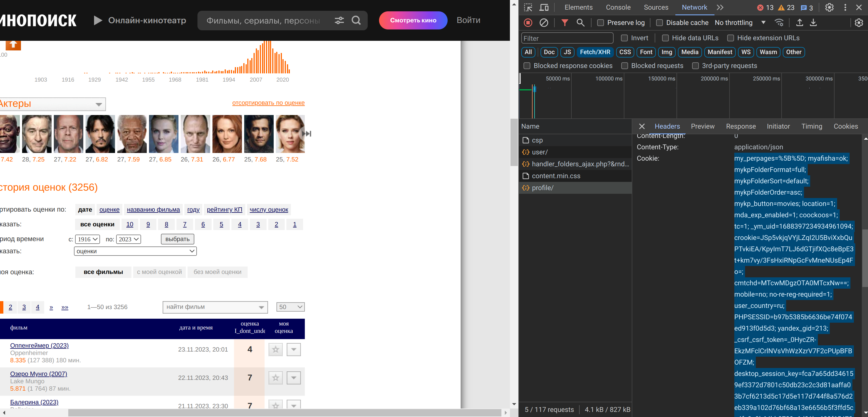Enable Disable cache checkbox
The image size is (868, 417).
coord(659,23)
